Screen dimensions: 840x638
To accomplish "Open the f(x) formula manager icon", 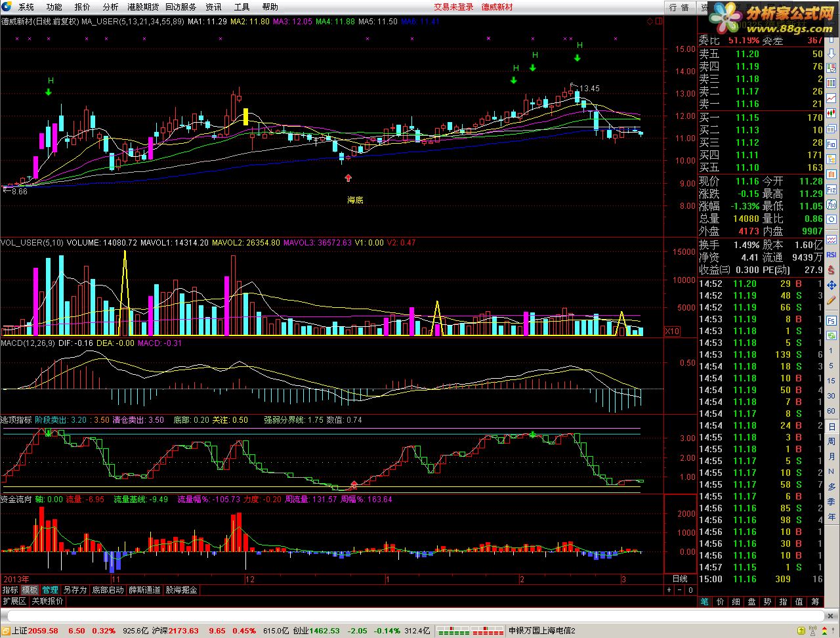I will (831, 205).
